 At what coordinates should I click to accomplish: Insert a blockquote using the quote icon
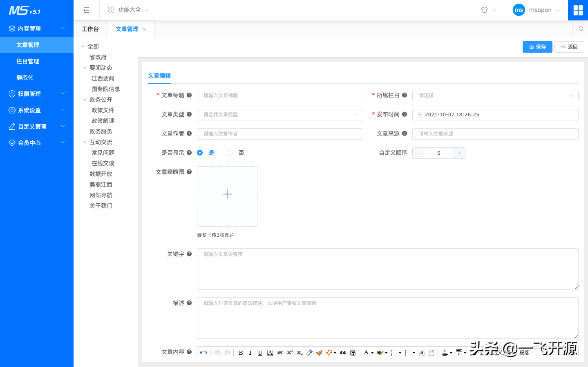point(342,352)
